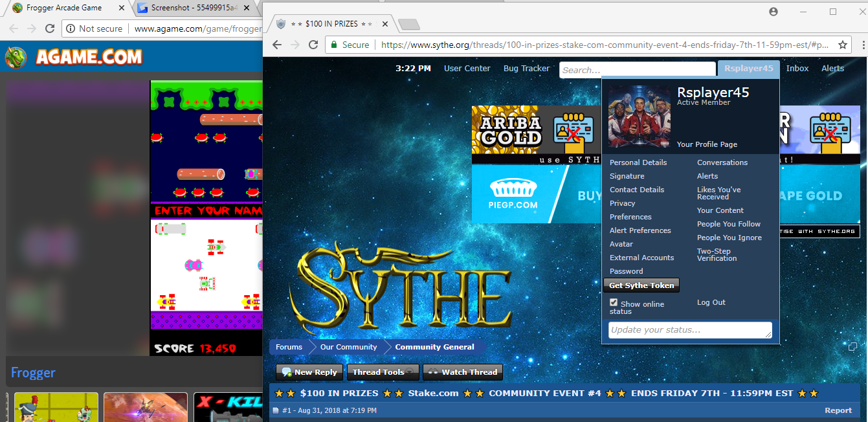Open a new tab in the Sythe window
The height and width of the screenshot is (422, 868).
point(408,25)
